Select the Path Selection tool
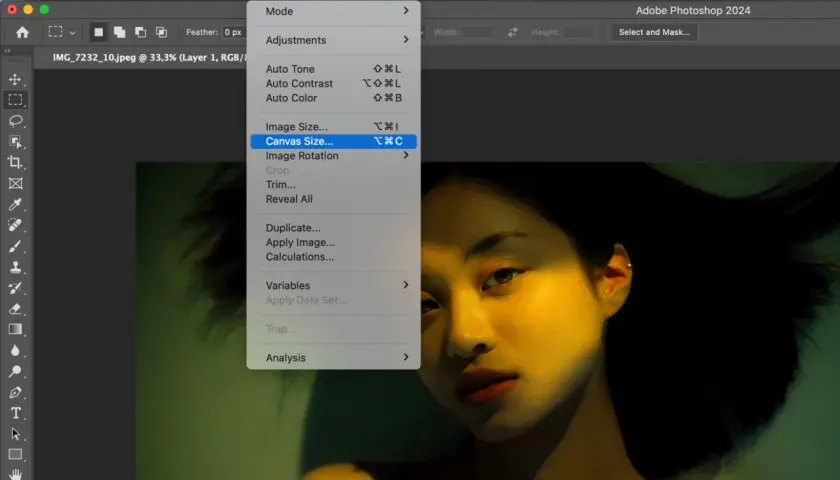Screen dimensions: 840x480 point(15,433)
